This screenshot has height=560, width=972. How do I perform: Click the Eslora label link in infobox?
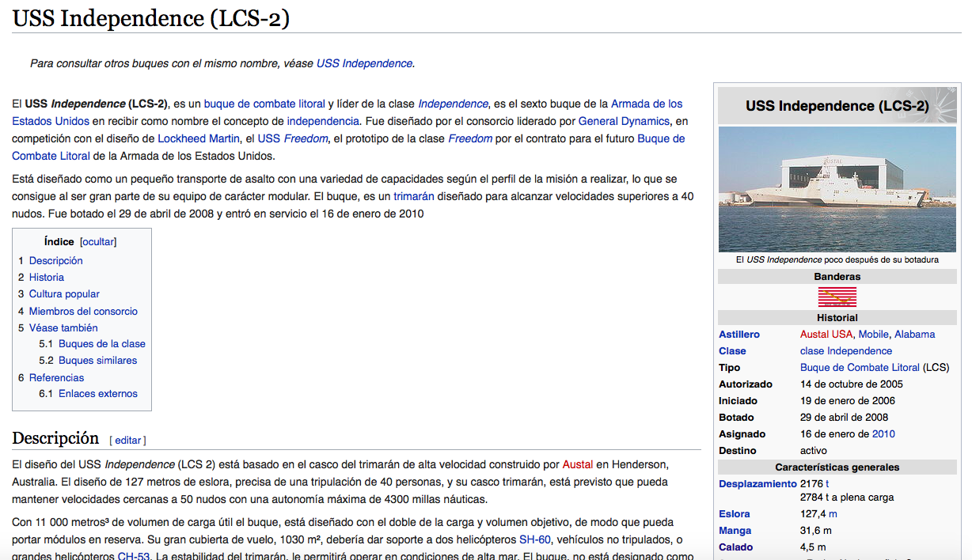click(735, 514)
